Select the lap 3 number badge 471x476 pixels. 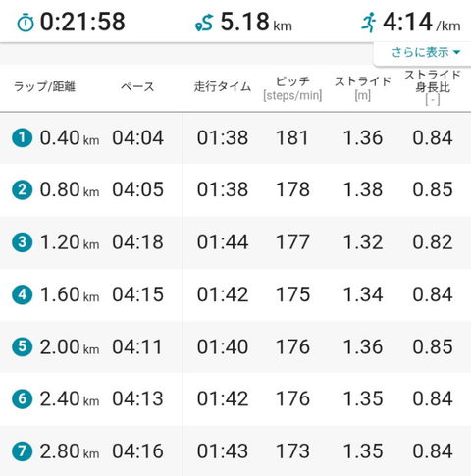(x=23, y=242)
